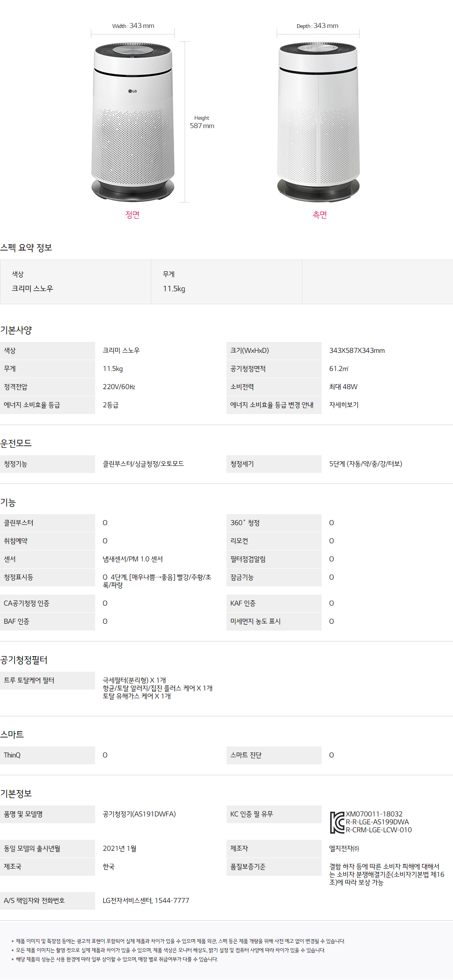The height and width of the screenshot is (980, 453).
Task: Click the 스펙 요약 정보 heading
Action: tap(26, 248)
